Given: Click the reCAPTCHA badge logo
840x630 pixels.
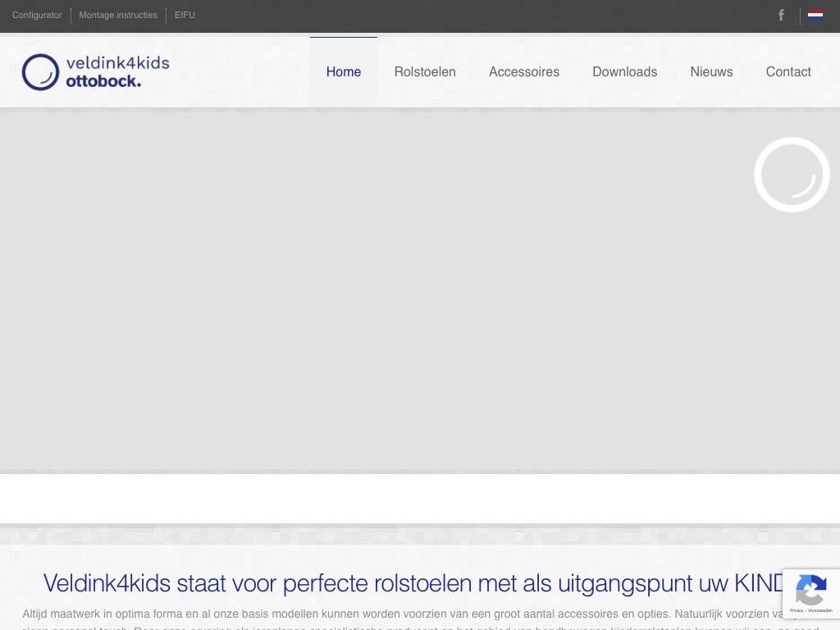Looking at the screenshot, I should point(810,591).
